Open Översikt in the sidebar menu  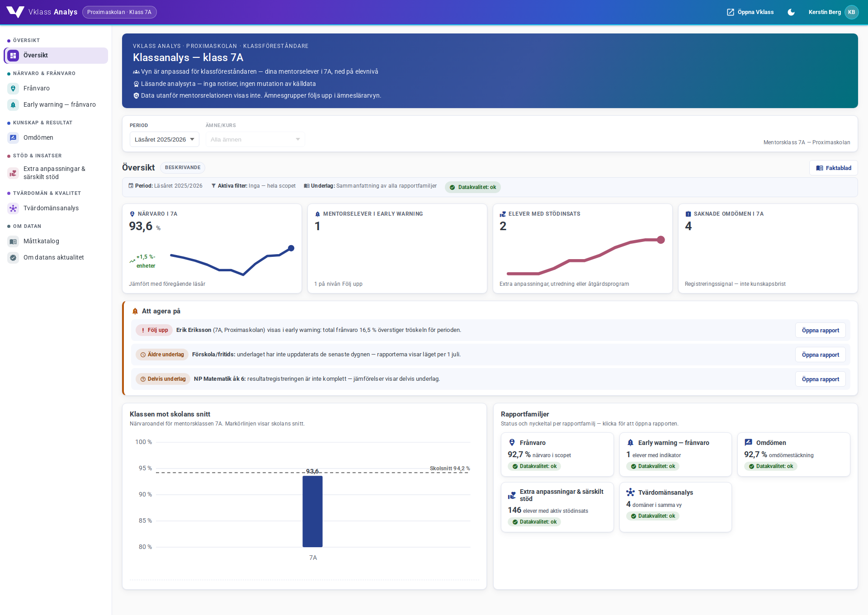click(56, 56)
